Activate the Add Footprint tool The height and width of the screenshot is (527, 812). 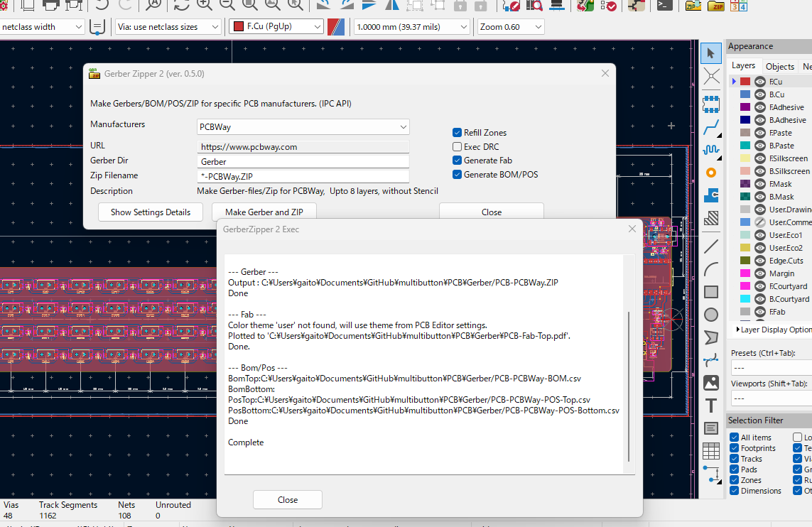tap(711, 104)
